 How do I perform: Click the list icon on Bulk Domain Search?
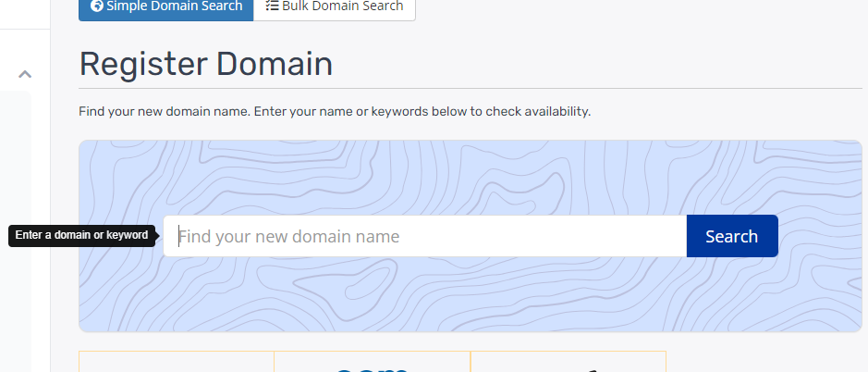[272, 6]
